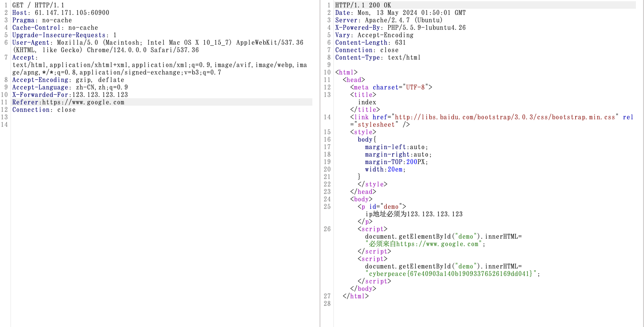Select the 'Server: Apache/2.4.7 (Ubuntu)' header
This screenshot has width=644, height=327.
point(389,20)
